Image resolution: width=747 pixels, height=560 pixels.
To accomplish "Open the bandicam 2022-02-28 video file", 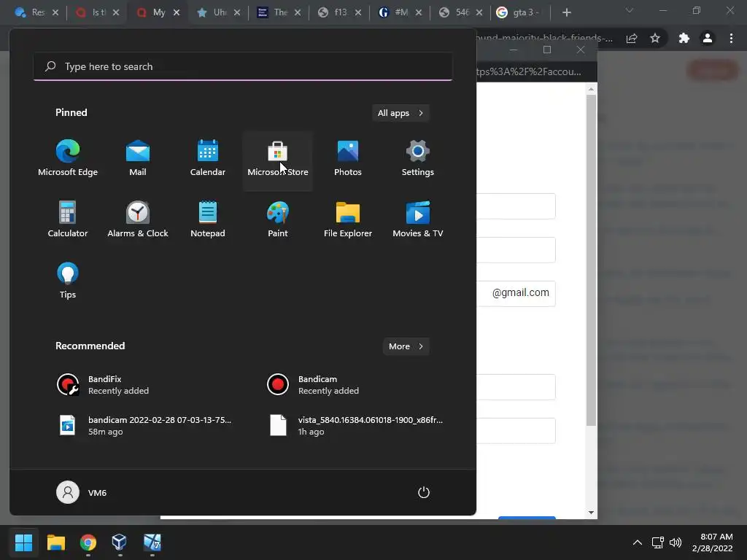I will (x=143, y=425).
